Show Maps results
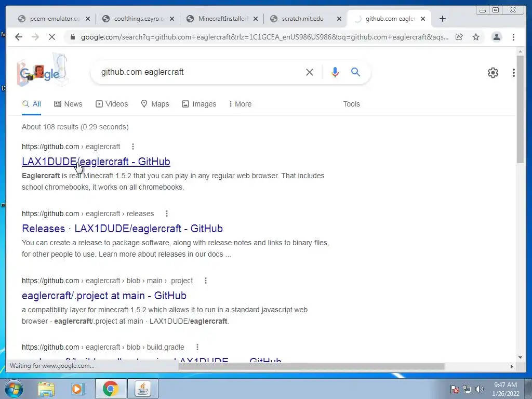 click(155, 104)
